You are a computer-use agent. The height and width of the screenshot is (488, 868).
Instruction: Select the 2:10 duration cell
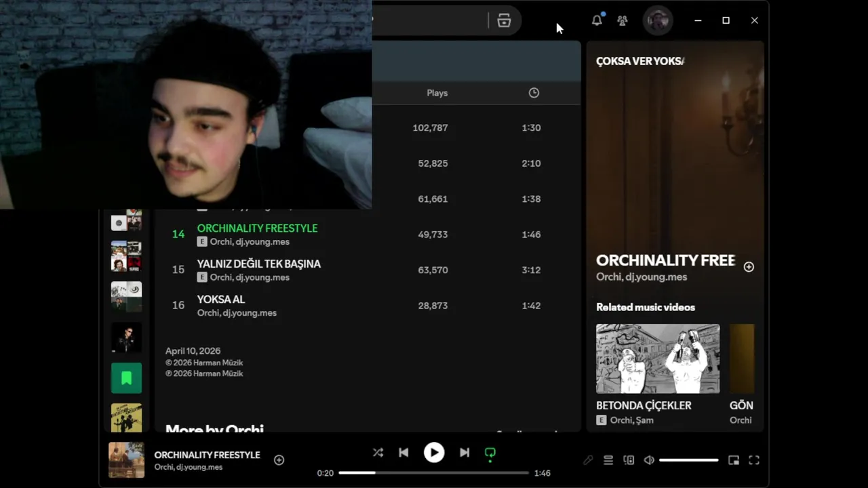pyautogui.click(x=531, y=163)
